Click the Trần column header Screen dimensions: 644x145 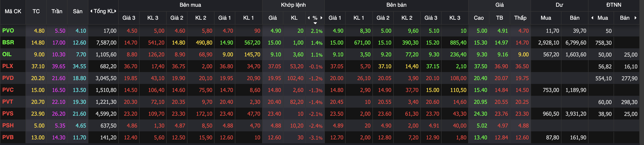coord(57,11)
